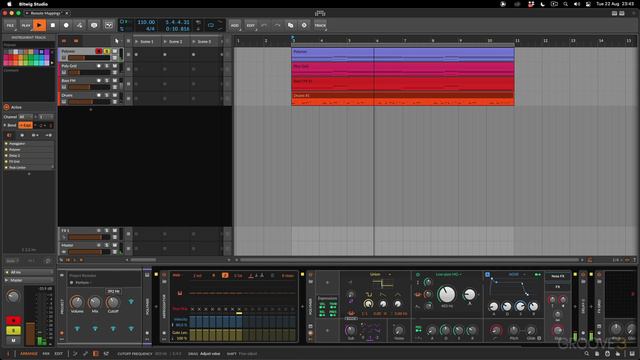Mute the Polymer track
The height and width of the screenshot is (360, 640).
pyautogui.click(x=115, y=51)
